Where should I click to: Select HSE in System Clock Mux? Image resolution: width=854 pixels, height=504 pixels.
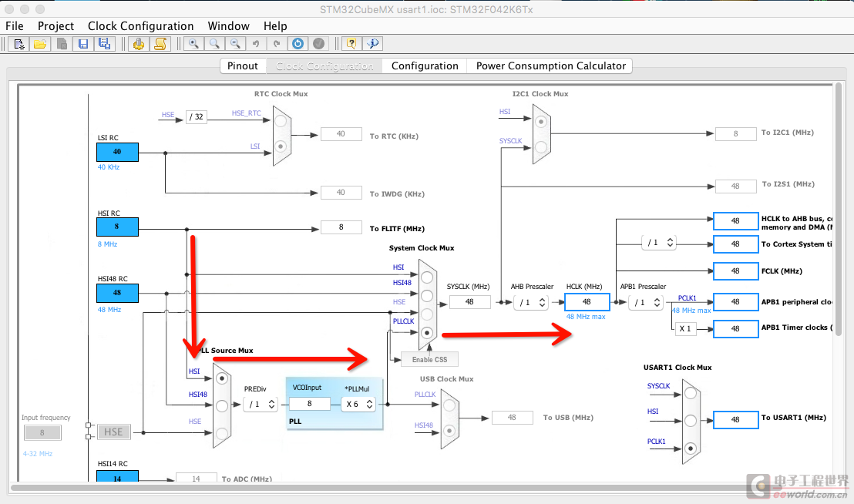(x=427, y=314)
